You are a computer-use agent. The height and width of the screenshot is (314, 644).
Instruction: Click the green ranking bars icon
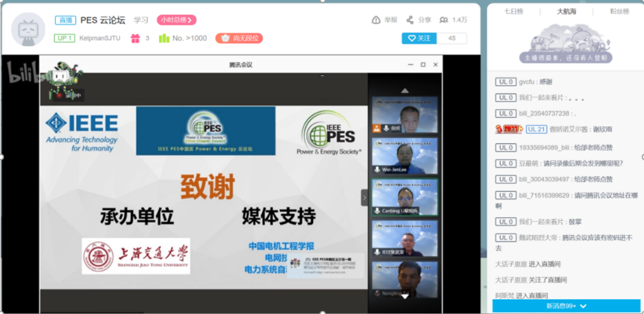tap(164, 38)
